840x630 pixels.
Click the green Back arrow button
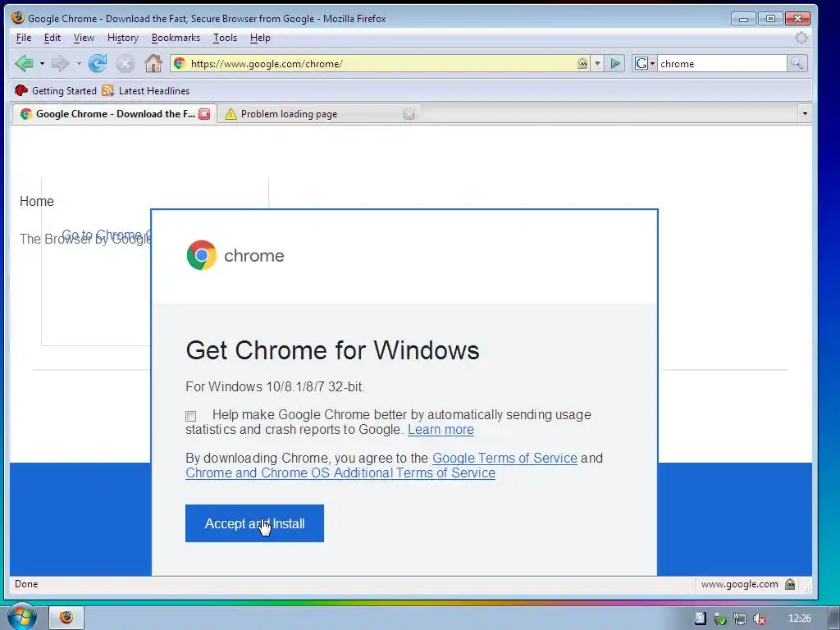pos(24,63)
